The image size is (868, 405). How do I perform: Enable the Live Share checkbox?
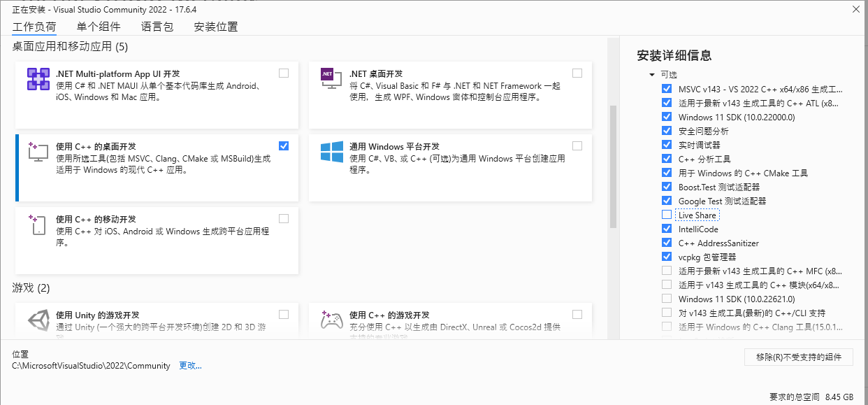click(x=667, y=215)
